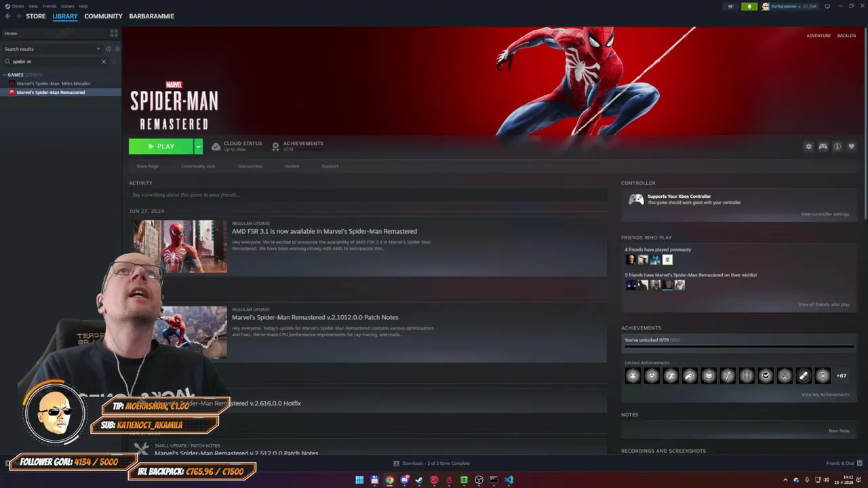Open the Friends menu

click(50, 6)
